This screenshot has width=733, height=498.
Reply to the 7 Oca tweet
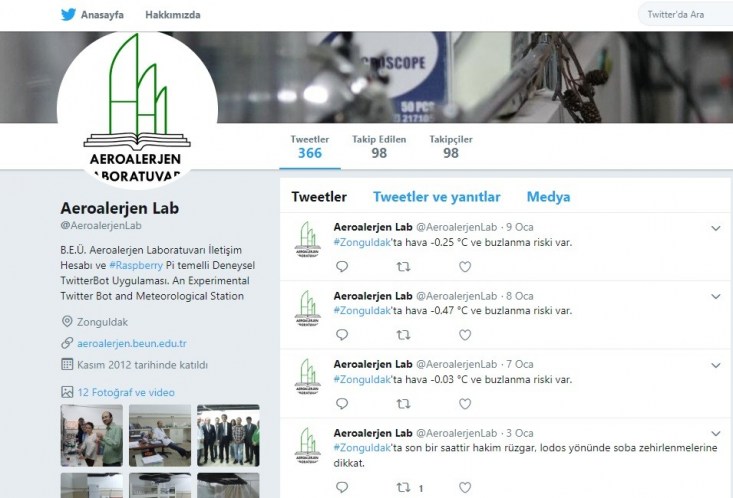tap(342, 404)
